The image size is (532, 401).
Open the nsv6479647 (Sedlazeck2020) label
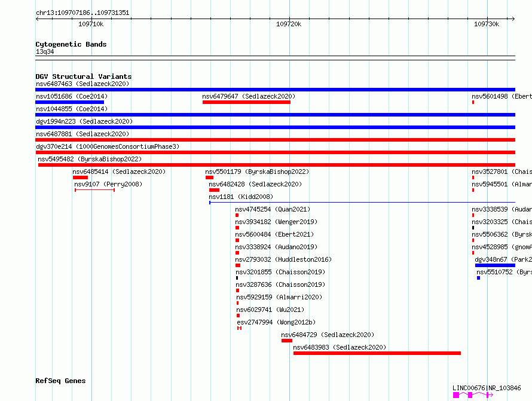point(249,96)
